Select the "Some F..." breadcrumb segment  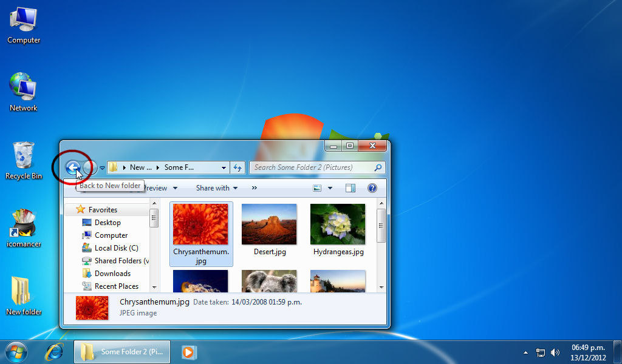click(x=179, y=167)
